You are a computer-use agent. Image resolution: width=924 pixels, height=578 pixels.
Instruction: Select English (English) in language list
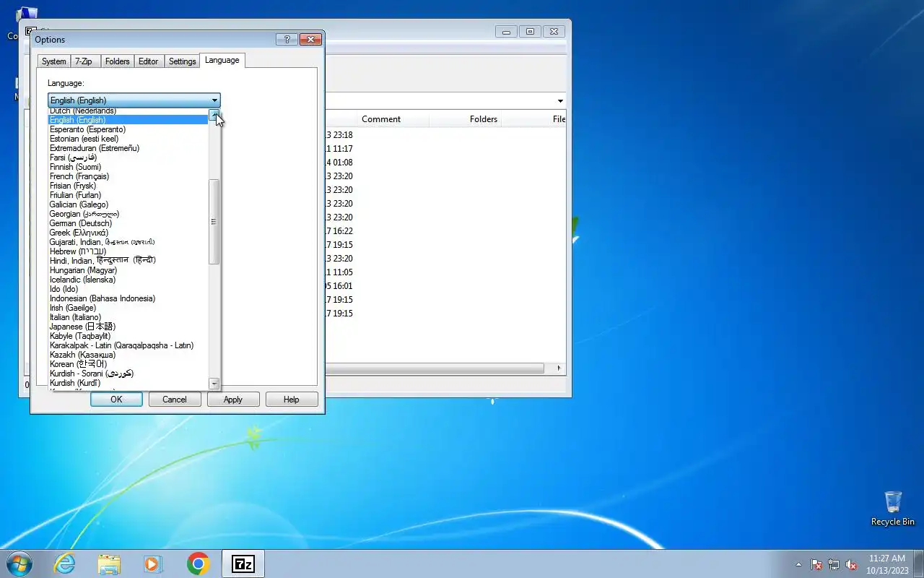[128, 120]
